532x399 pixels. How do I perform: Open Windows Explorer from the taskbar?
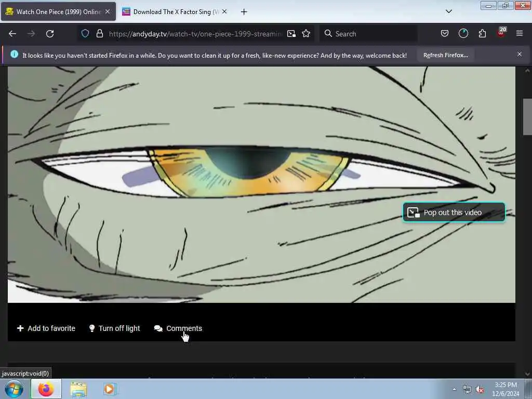(79, 389)
